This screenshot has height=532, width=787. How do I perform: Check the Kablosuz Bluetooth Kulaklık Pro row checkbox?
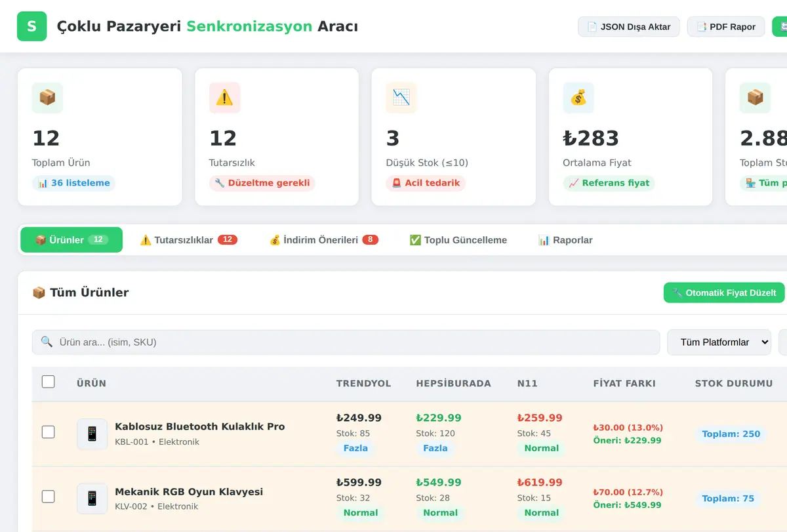tap(48, 432)
